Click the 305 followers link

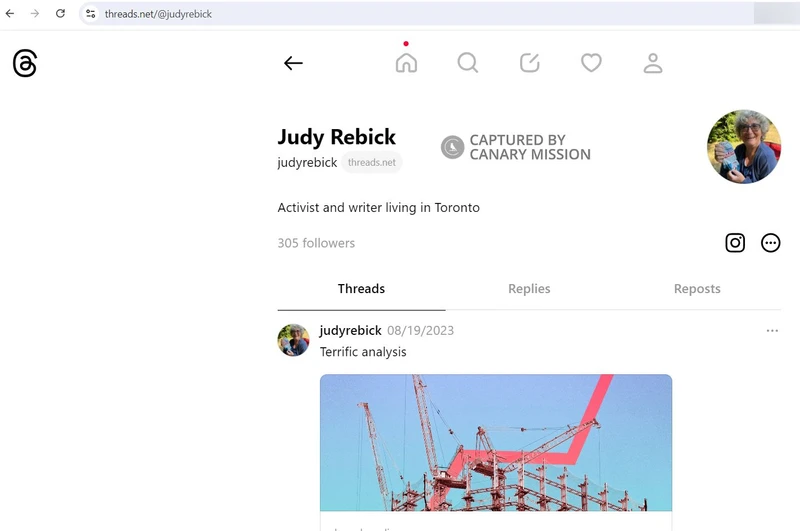pos(316,243)
